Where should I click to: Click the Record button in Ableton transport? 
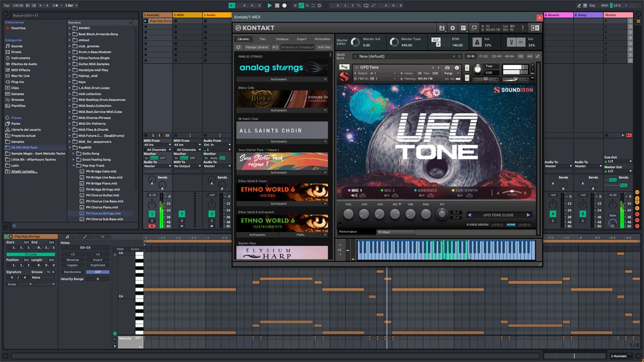coord(284,5)
